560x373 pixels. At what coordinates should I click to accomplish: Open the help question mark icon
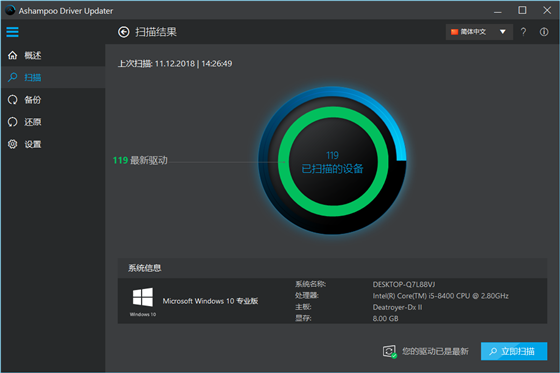click(x=523, y=32)
